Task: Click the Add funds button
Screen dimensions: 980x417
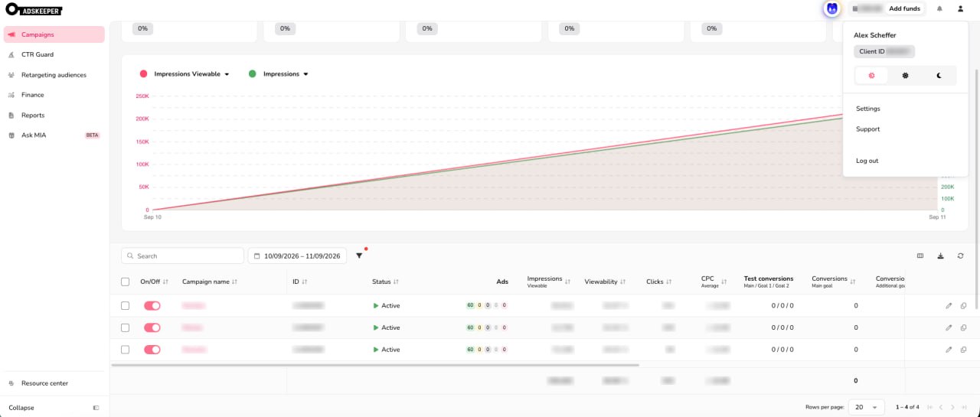Action: click(904, 8)
